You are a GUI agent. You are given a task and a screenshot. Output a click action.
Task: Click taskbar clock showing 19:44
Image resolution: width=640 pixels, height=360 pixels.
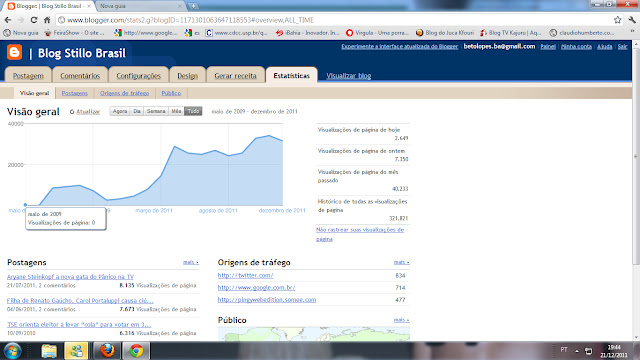point(614,351)
